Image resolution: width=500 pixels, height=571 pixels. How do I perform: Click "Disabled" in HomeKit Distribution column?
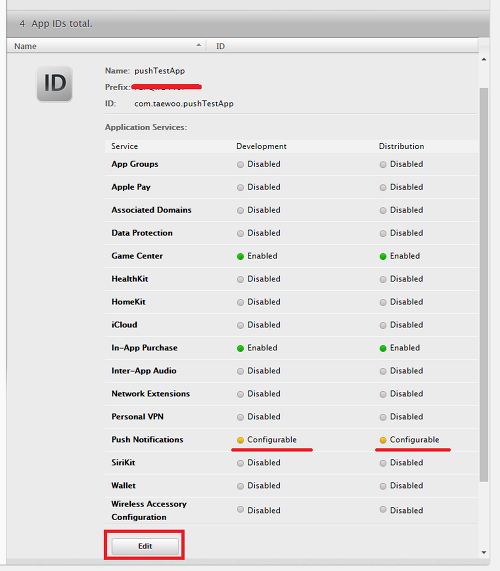click(x=406, y=302)
